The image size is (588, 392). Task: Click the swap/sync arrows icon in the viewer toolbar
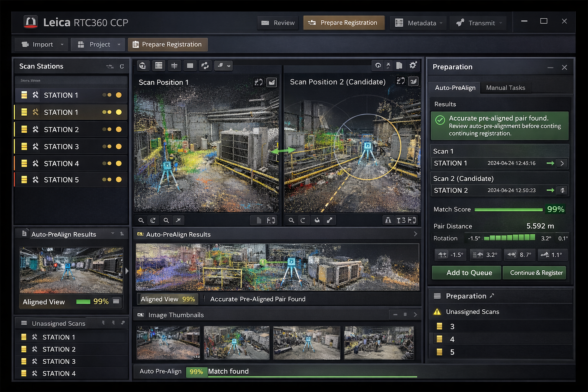(x=205, y=66)
